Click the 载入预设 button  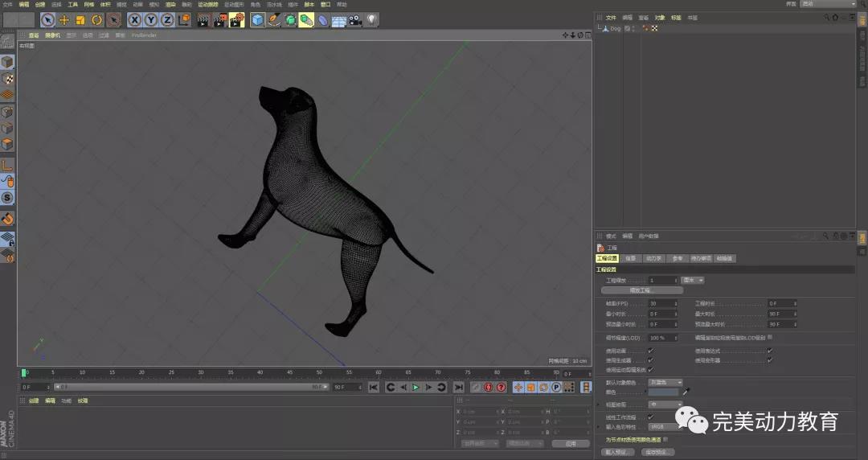coord(617,452)
